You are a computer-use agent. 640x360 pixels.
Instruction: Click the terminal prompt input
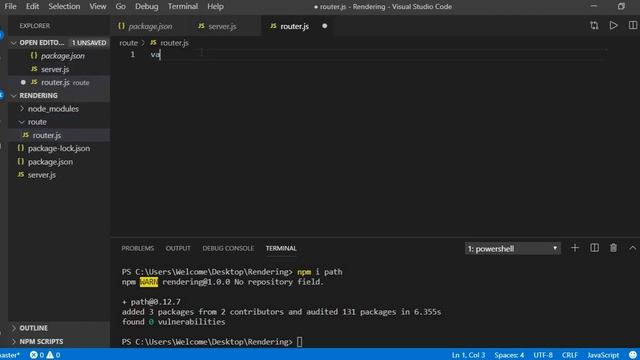[x=300, y=342]
